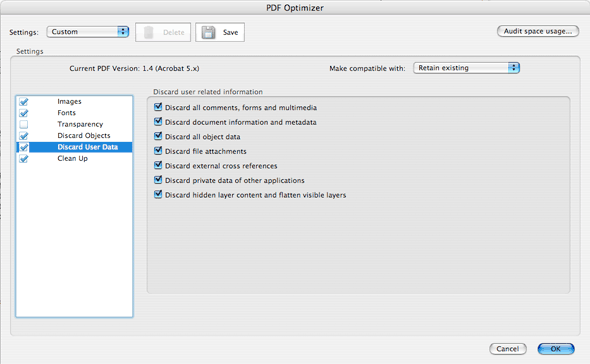The height and width of the screenshot is (364, 590).
Task: Uncheck the Images panel checkbox
Action: (x=24, y=102)
